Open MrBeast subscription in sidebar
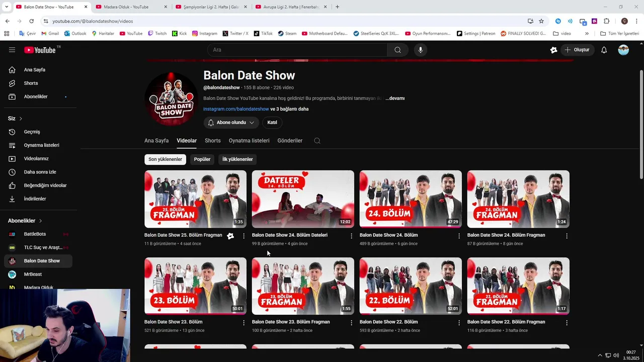Image resolution: width=644 pixels, height=362 pixels. (38, 275)
